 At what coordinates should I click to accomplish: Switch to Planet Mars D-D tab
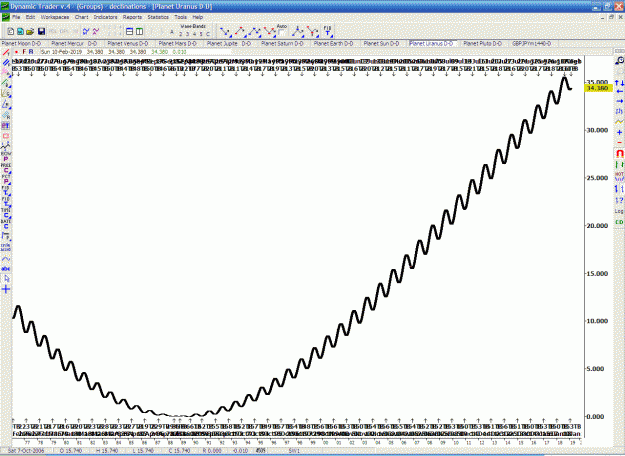[178, 43]
